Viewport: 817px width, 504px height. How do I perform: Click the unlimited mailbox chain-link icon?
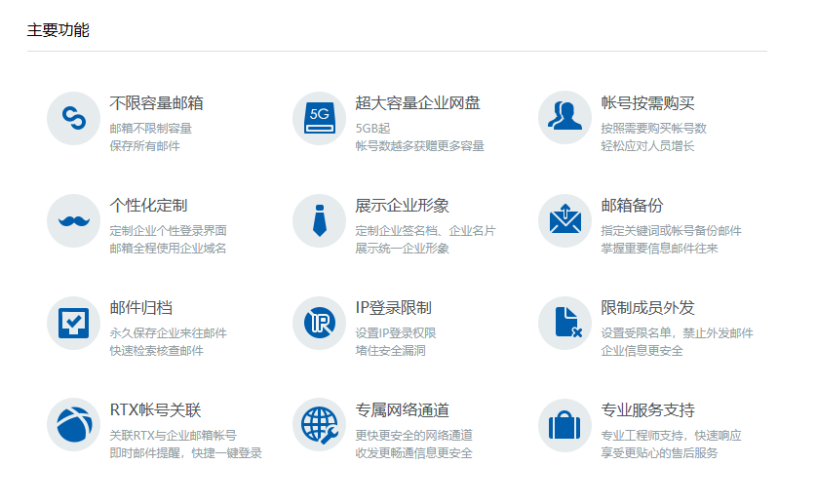coord(74,118)
